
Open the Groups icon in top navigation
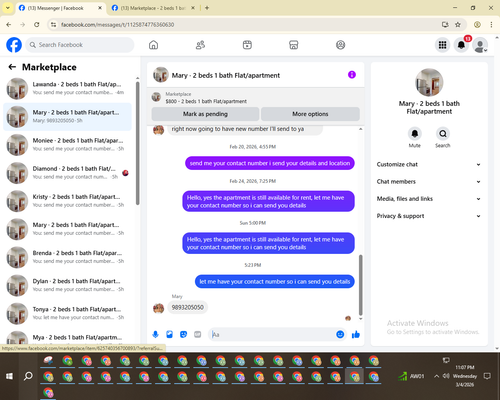(340, 45)
